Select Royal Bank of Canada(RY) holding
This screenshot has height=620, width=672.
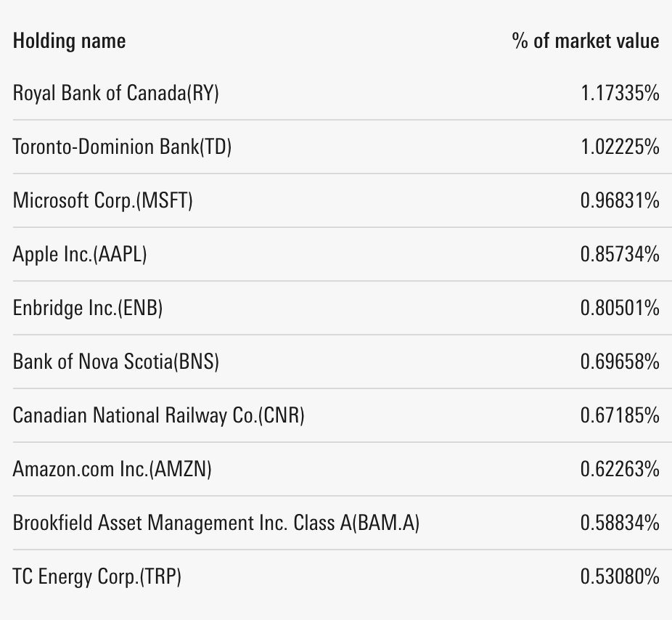pyautogui.click(x=115, y=93)
